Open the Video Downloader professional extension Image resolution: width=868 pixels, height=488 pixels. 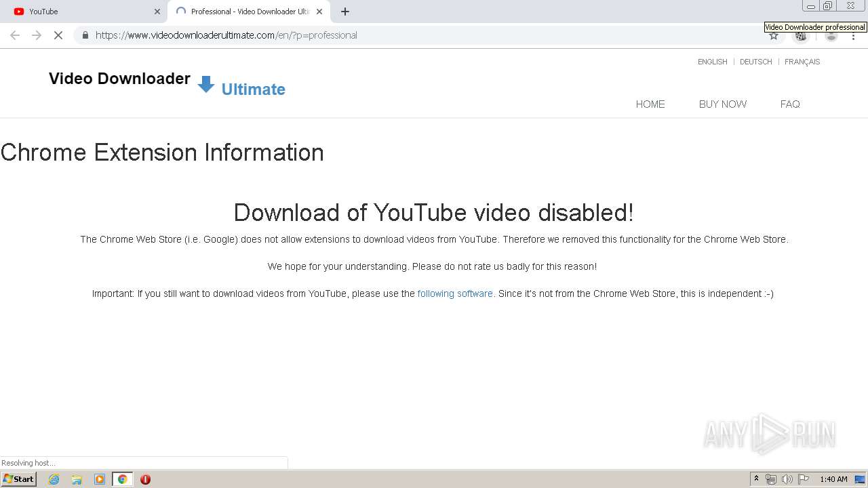click(x=801, y=36)
